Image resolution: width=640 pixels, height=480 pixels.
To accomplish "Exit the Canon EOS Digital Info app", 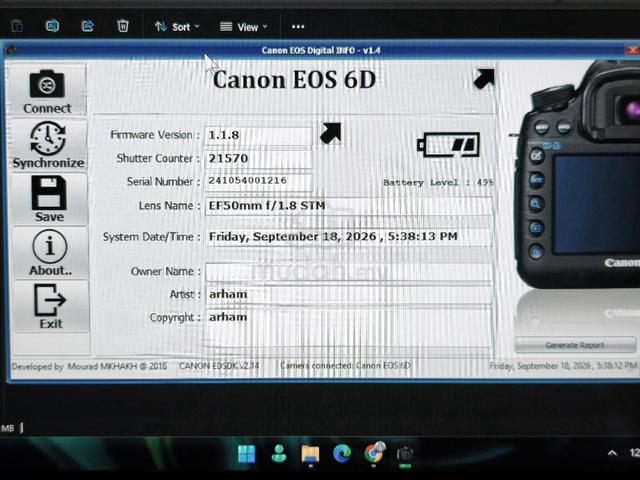I will click(x=51, y=307).
